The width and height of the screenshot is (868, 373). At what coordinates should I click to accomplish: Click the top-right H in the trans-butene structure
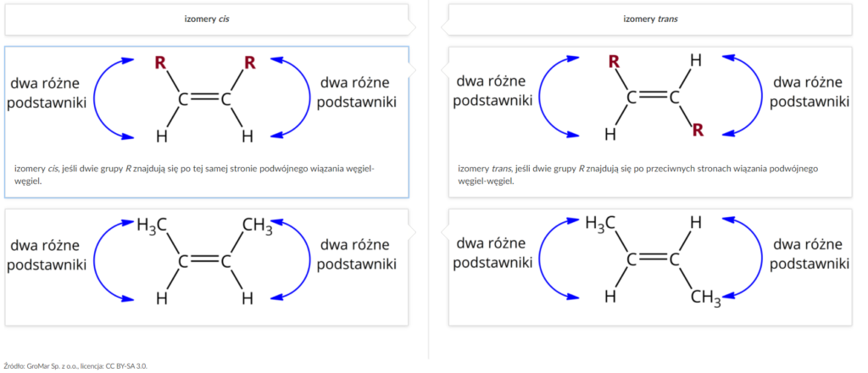[x=696, y=222]
